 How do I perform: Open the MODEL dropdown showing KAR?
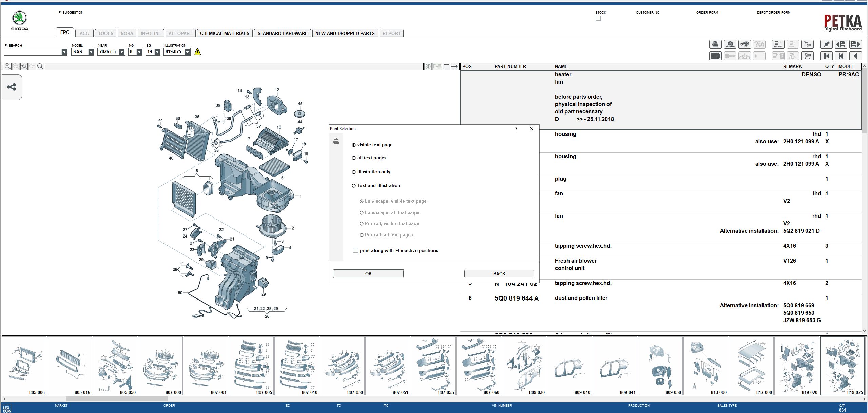click(90, 52)
